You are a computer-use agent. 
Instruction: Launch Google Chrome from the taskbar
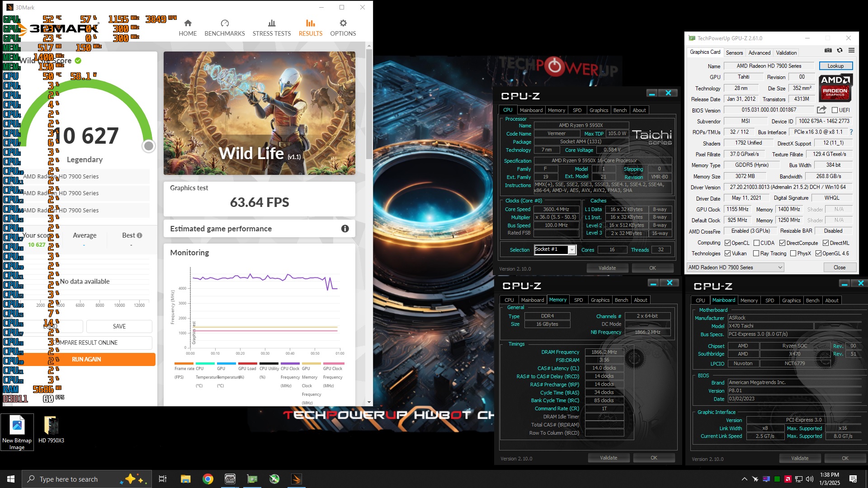pos(208,479)
